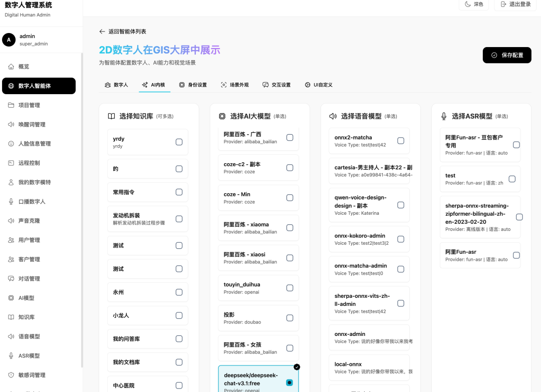
Task: Check the 发动机拆装 knowledge base checkbox
Action: 179,219
